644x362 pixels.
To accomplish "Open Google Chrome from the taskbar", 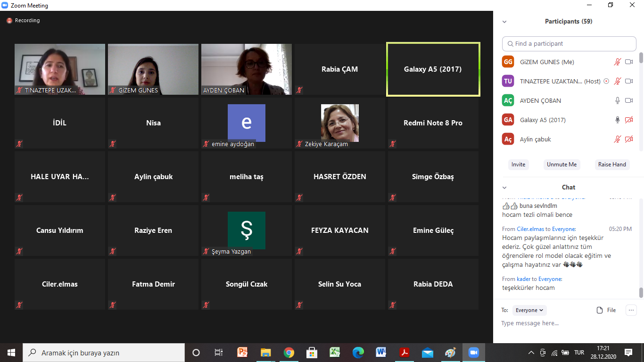I will [x=289, y=353].
